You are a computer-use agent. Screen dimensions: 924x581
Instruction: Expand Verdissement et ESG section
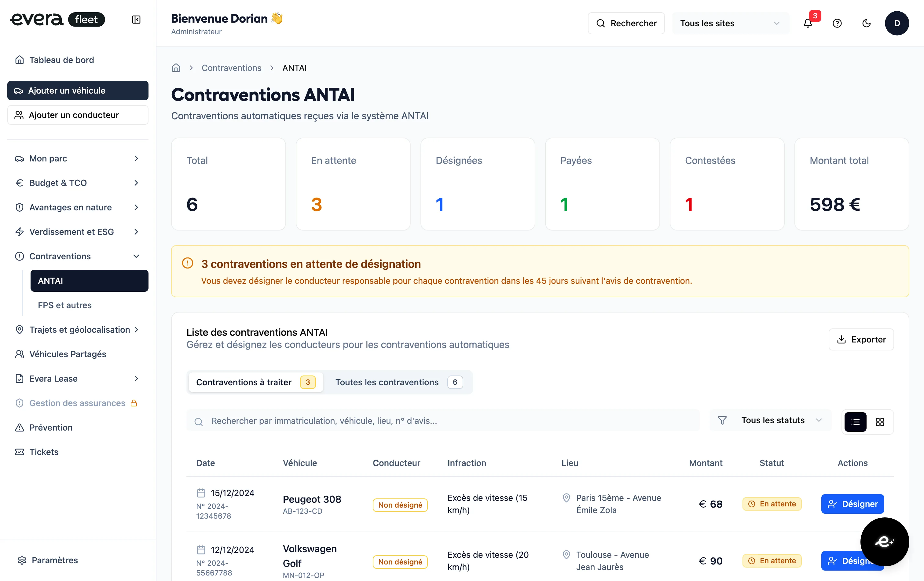78,232
